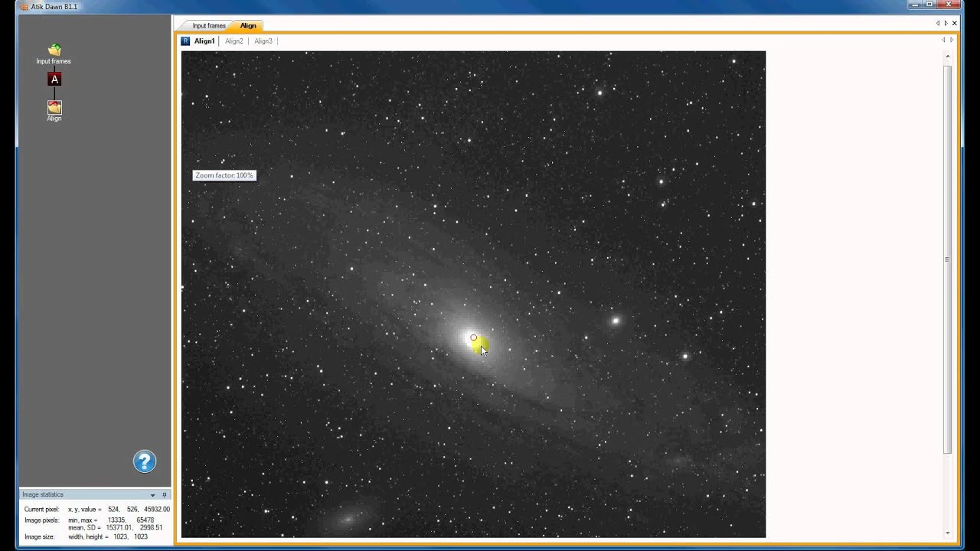Select the Align node icon in workflow
The width and height of the screenshot is (980, 551).
click(54, 107)
